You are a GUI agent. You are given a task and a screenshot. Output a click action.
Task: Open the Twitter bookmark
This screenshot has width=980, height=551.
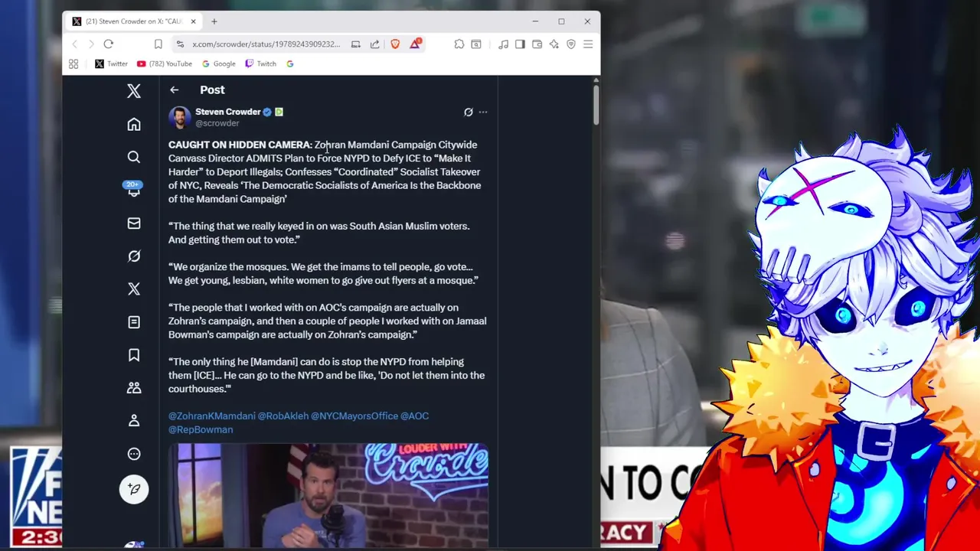click(x=111, y=64)
